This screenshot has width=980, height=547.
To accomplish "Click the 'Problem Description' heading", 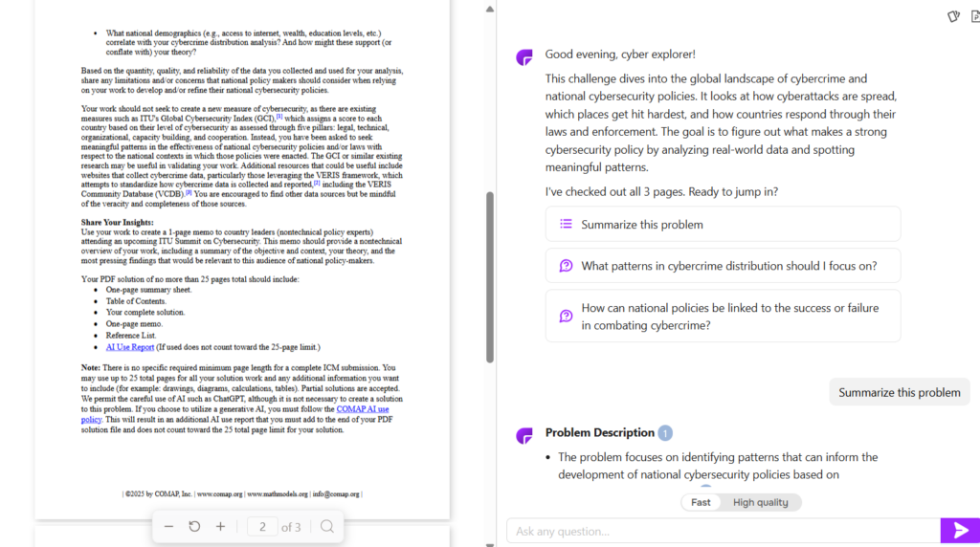I will (599, 433).
